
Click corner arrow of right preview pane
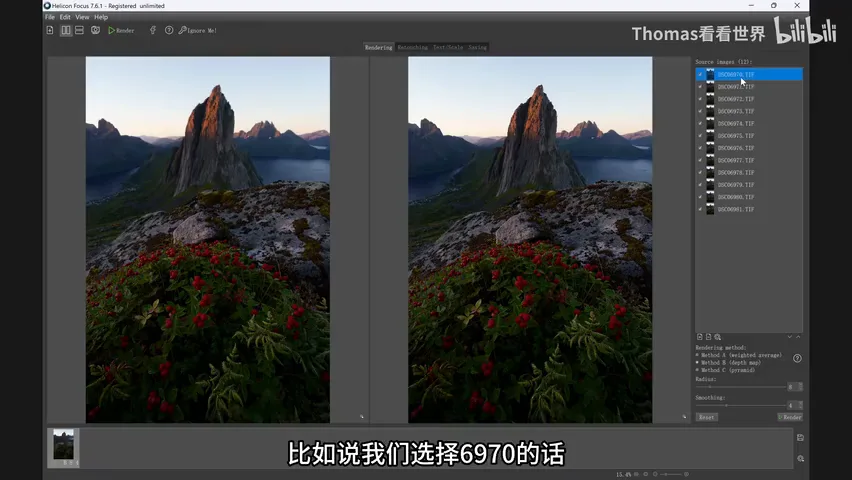tap(684, 417)
